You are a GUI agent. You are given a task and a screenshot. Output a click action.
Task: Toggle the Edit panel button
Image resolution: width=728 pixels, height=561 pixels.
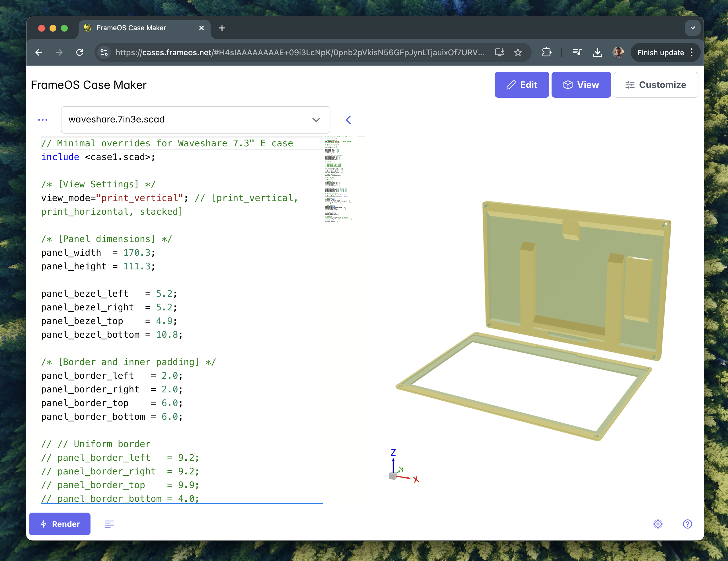[521, 85]
